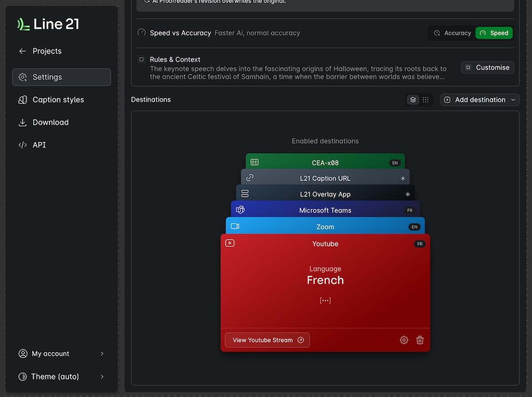The image size is (532, 397).
Task: Select the L21 Caption URL card title
Action: tap(325, 178)
